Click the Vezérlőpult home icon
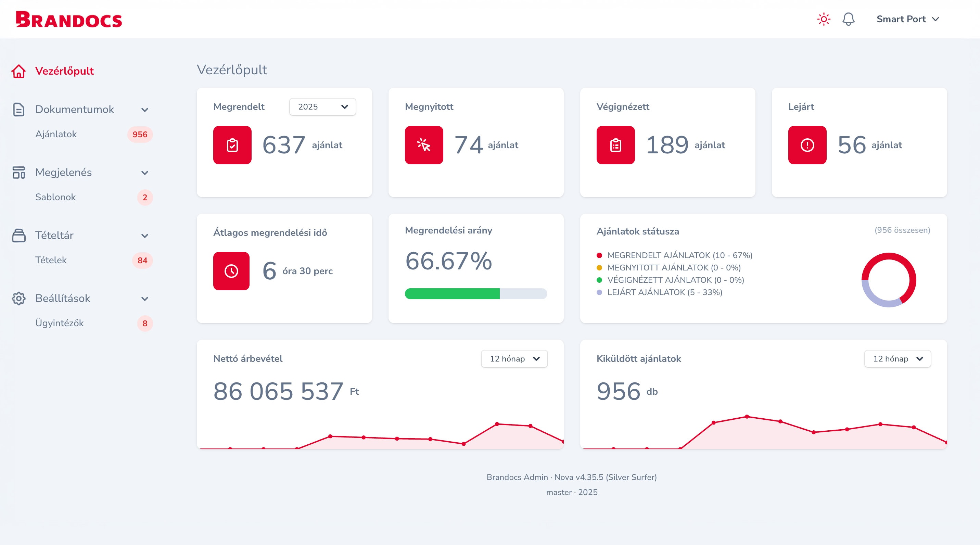This screenshot has height=545, width=980. [18, 71]
